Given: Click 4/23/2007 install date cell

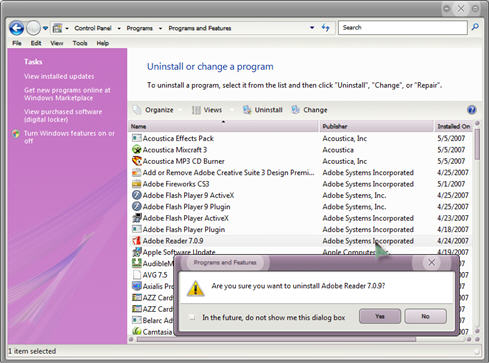Looking at the screenshot, I should tap(453, 218).
